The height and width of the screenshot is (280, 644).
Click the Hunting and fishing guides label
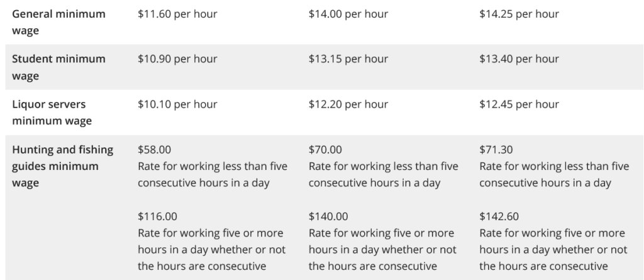pos(62,166)
